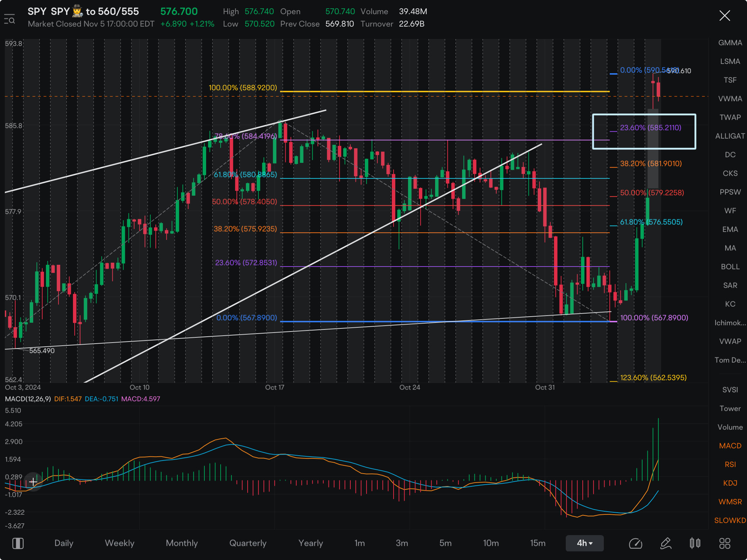Image resolution: width=747 pixels, height=560 pixels.
Task: Enable the SVSI sub-indicator
Action: (730, 390)
